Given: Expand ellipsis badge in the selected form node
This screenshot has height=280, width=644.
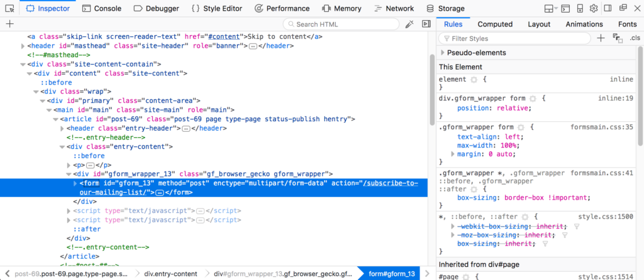Looking at the screenshot, I should coord(161,193).
